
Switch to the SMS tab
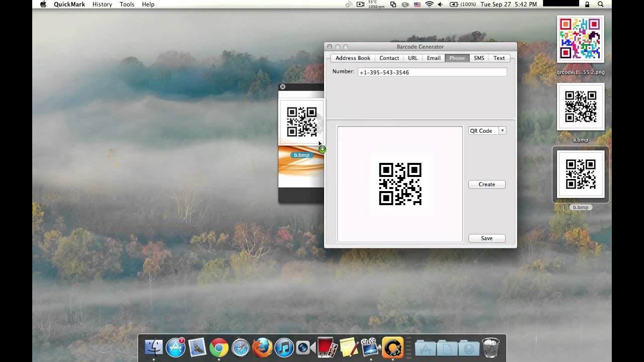(479, 58)
